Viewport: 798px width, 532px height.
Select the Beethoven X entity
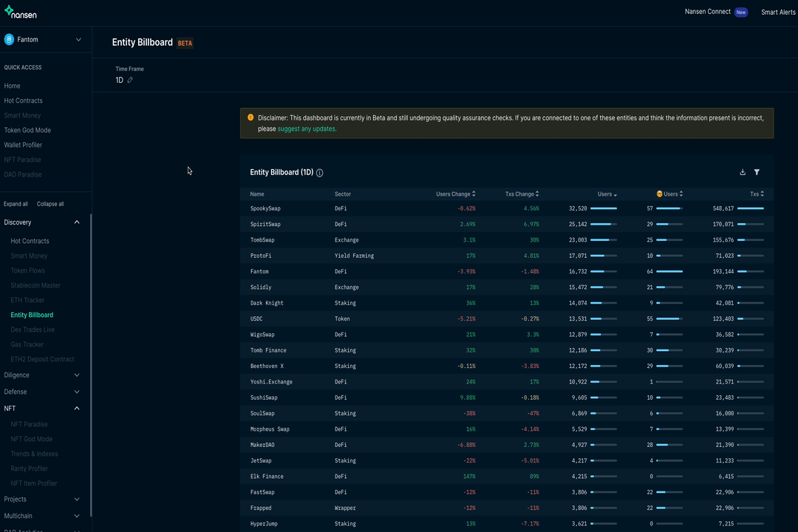click(267, 366)
